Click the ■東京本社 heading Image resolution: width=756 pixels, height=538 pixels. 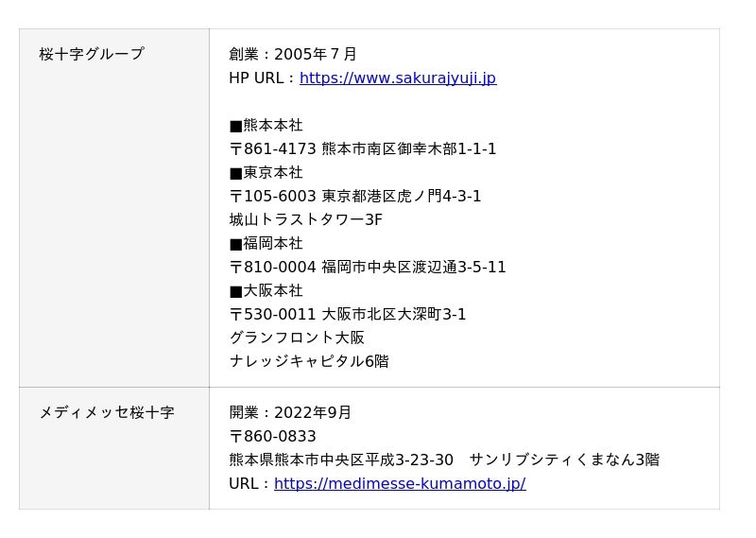[266, 173]
